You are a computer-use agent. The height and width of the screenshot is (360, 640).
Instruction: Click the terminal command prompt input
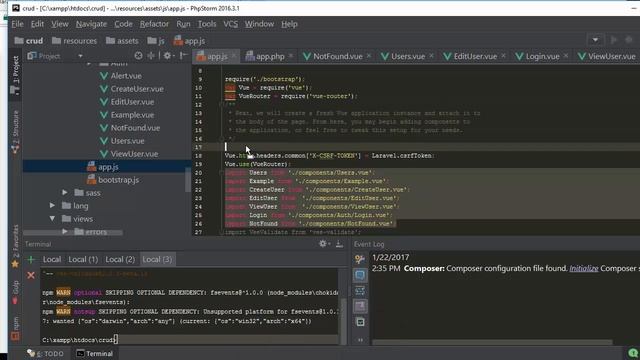190,340
